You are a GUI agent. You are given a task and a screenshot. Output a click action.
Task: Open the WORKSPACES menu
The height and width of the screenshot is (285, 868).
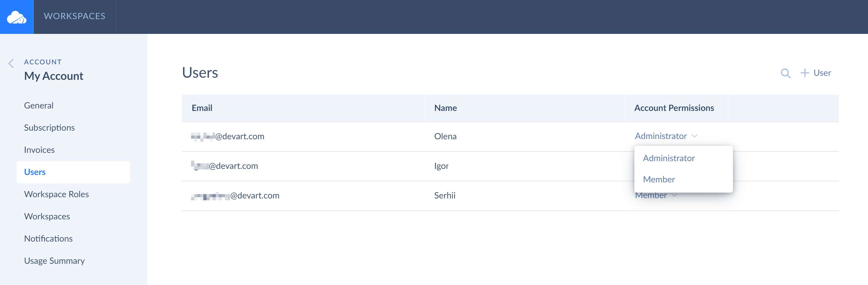pos(75,17)
